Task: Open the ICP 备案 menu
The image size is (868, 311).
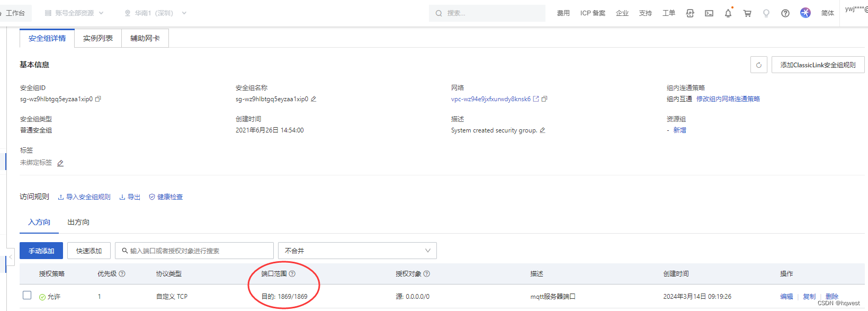Action: point(593,13)
